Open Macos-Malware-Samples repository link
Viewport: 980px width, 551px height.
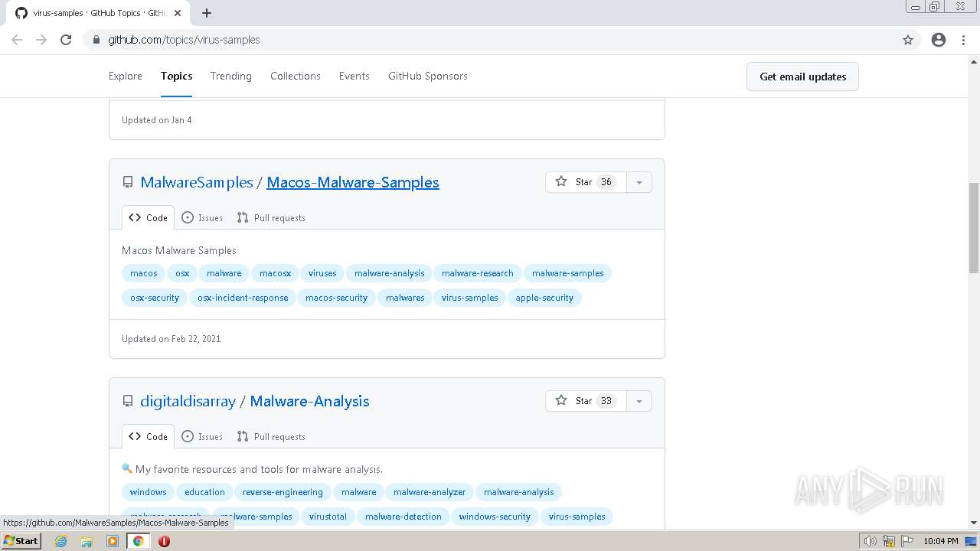(x=353, y=182)
